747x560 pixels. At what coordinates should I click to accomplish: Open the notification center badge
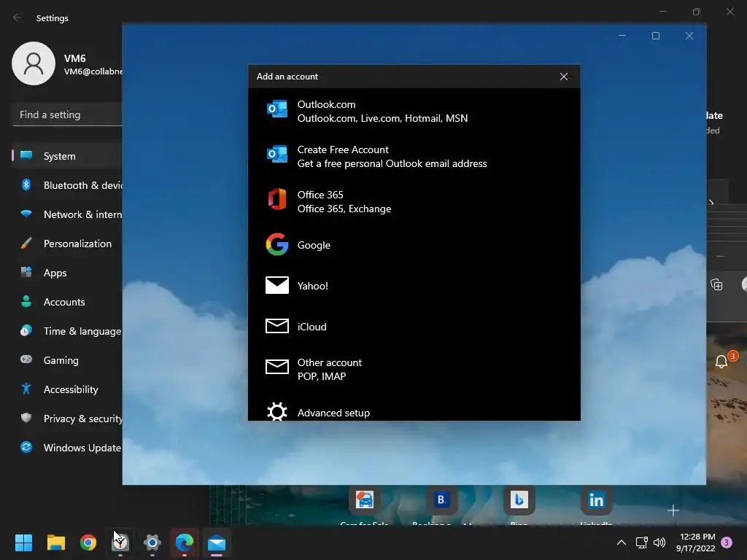pos(727,542)
